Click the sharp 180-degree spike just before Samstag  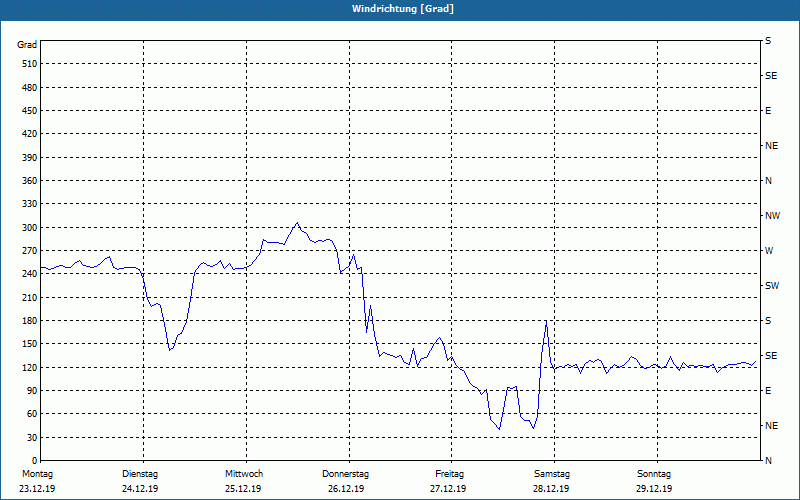[x=546, y=321]
